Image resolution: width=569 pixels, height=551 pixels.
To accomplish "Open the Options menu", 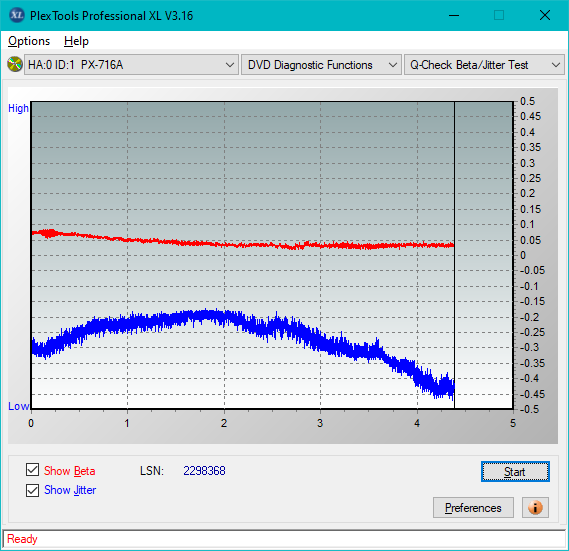I will coord(29,41).
